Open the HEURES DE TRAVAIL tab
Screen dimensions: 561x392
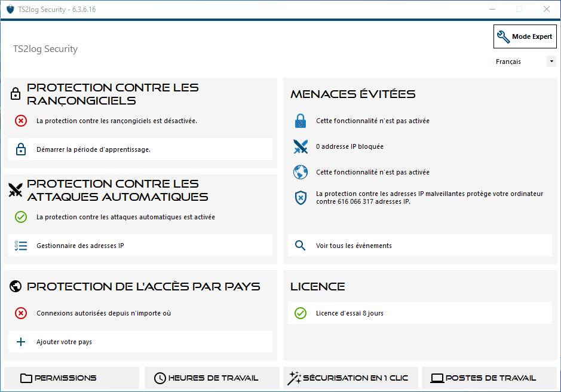click(212, 378)
